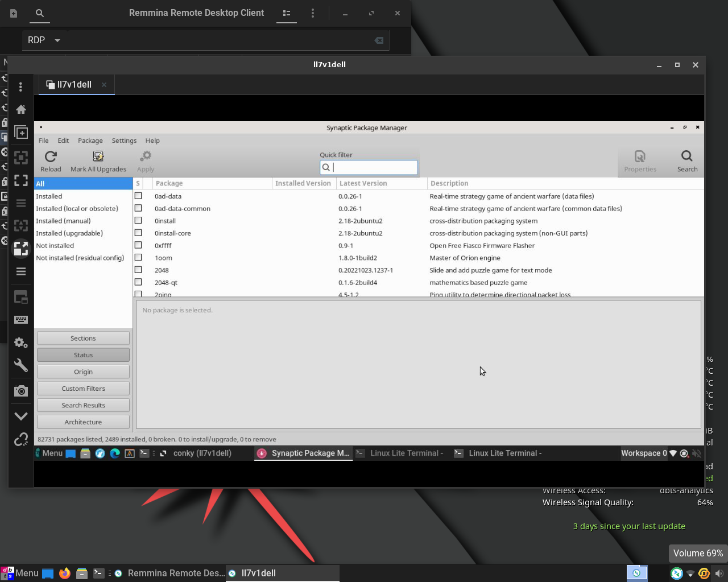
Task: Click Remmina sidebar home icon
Action: (x=21, y=109)
